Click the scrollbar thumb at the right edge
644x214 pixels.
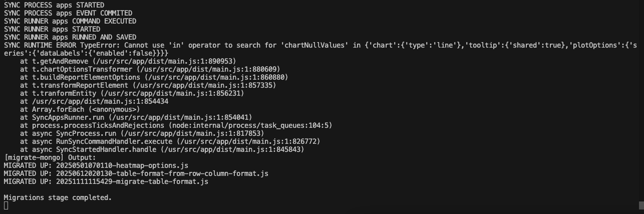tap(641, 205)
